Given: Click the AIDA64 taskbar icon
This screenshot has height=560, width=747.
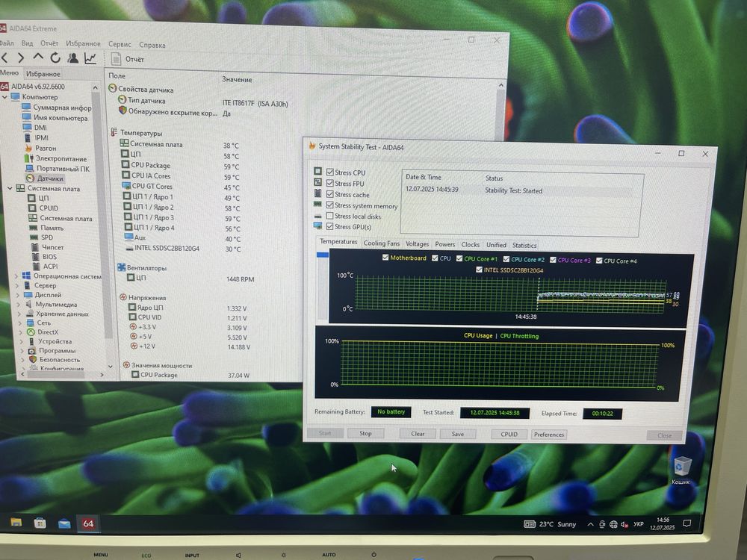Looking at the screenshot, I should (88, 523).
